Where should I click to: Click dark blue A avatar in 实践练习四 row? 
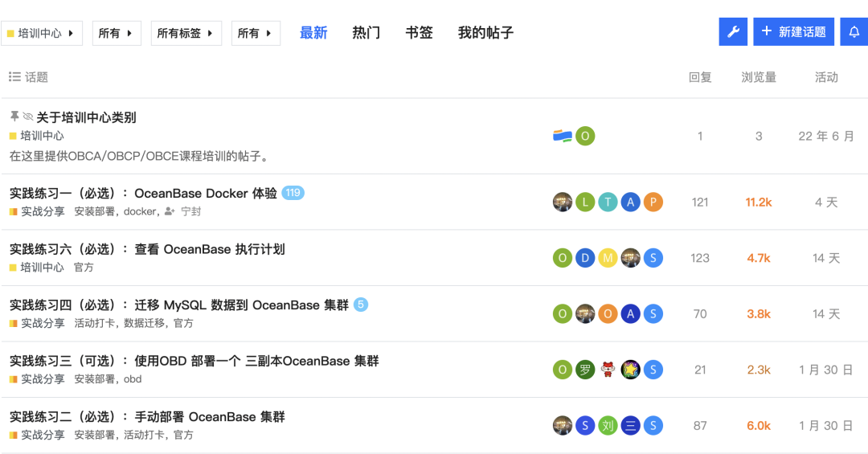pos(631,314)
